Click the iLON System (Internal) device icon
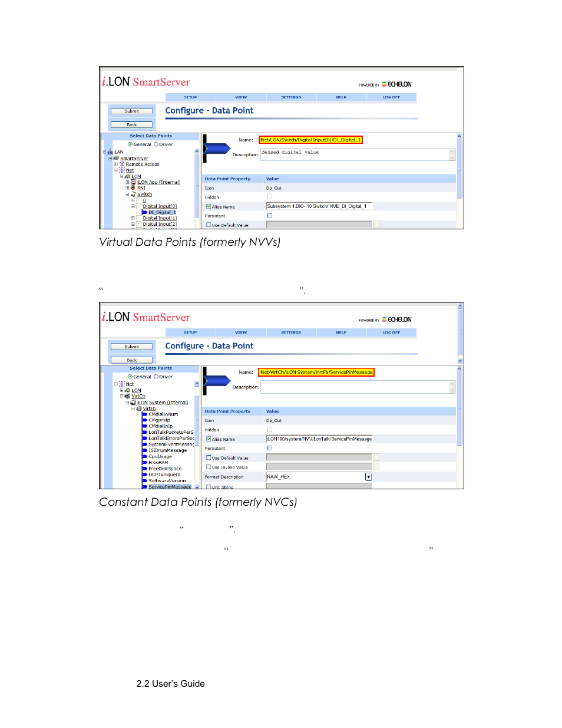Image resolution: width=562 pixels, height=728 pixels. (x=133, y=403)
